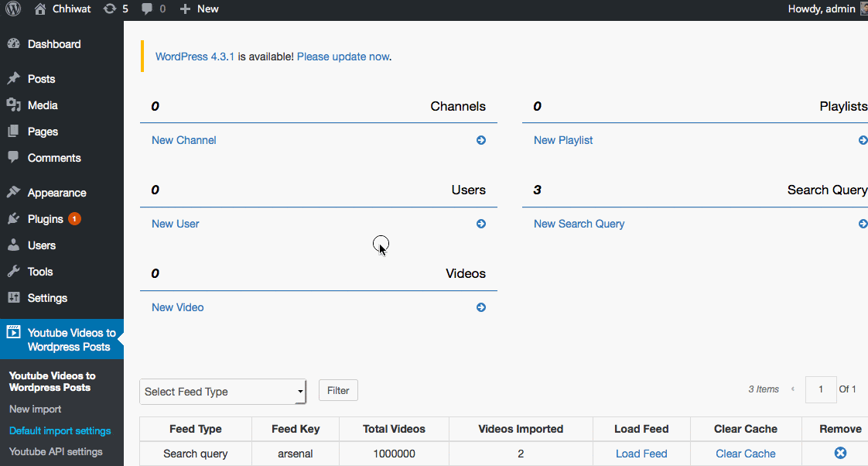This screenshot has width=868, height=466.
Task: Open the Plugins menu
Action: click(46, 219)
